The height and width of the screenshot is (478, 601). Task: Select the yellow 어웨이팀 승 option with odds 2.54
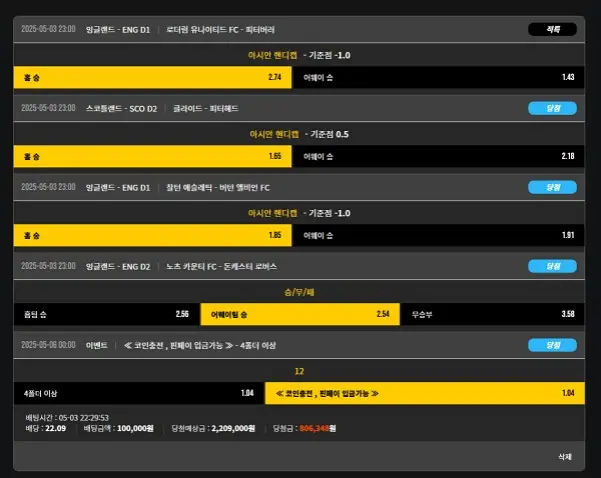pos(300,314)
